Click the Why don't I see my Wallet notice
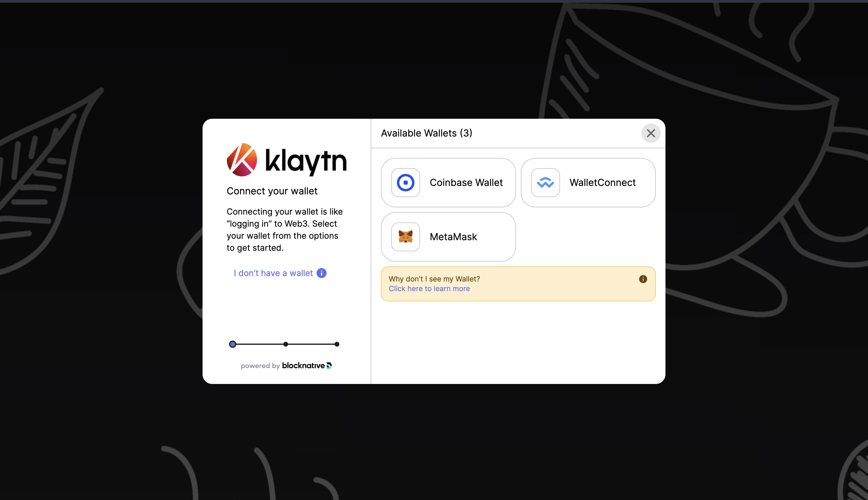This screenshot has width=868, height=500. click(434, 279)
